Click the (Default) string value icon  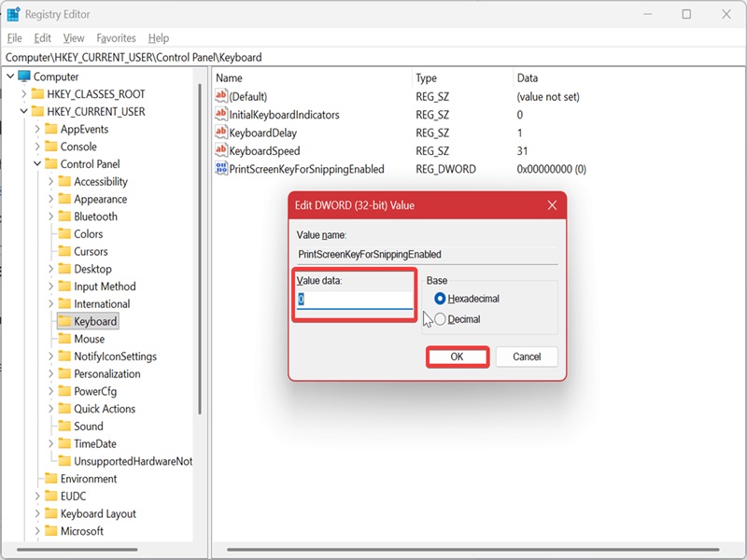click(221, 96)
